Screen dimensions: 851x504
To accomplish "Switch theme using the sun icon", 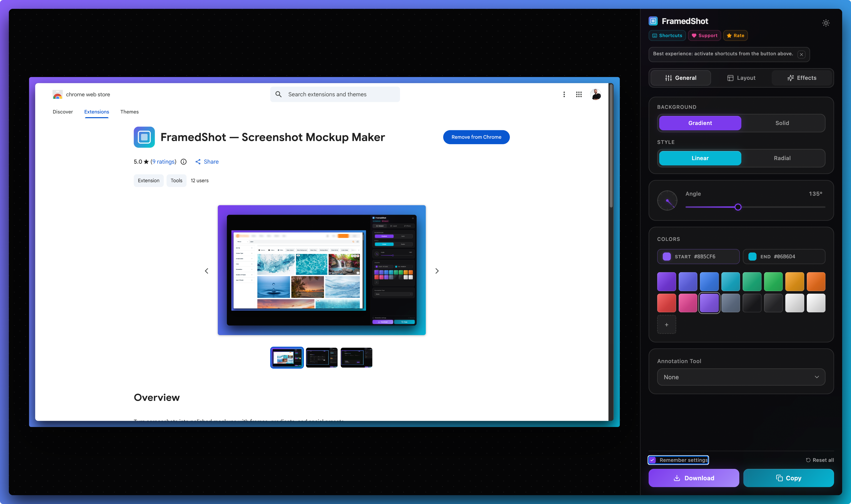I will [x=826, y=23].
